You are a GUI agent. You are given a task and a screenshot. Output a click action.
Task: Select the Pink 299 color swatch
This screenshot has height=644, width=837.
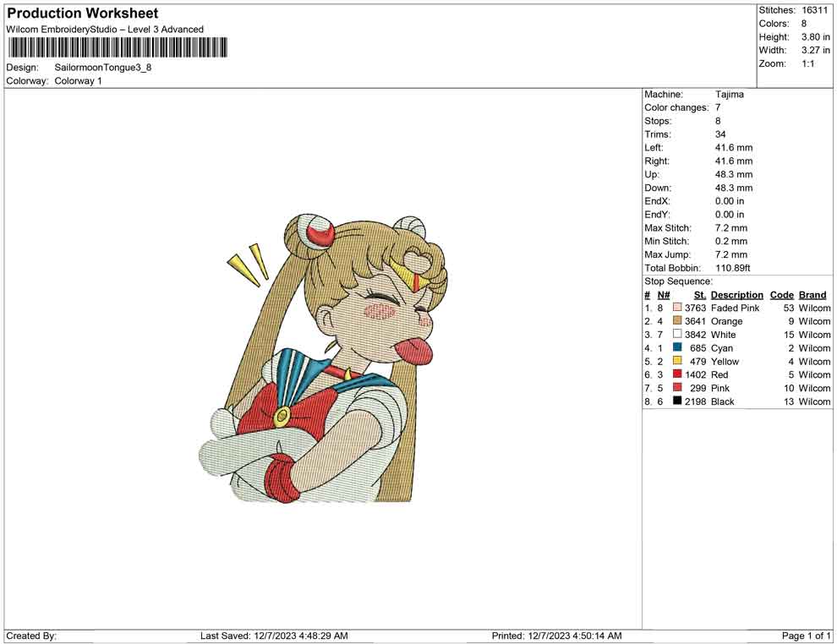pos(677,387)
